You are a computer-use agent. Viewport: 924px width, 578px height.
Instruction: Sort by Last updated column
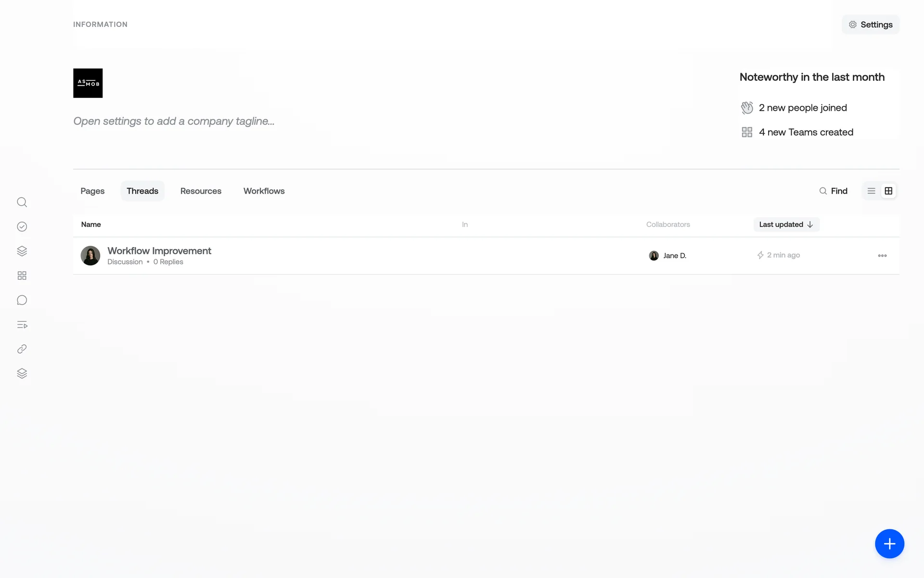coord(786,224)
